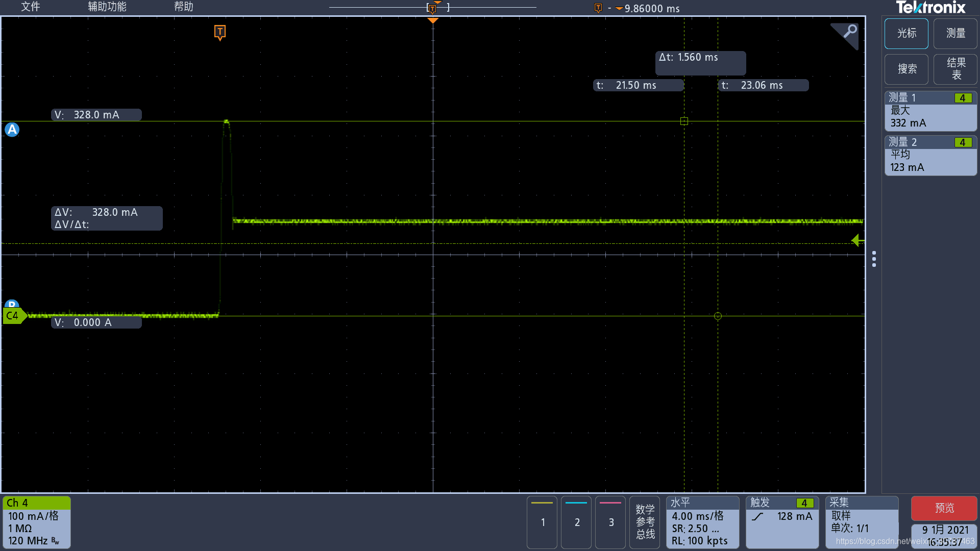Viewport: 980px width, 551px height.
Task: Open the three-dot side panel handle
Action: tap(874, 259)
